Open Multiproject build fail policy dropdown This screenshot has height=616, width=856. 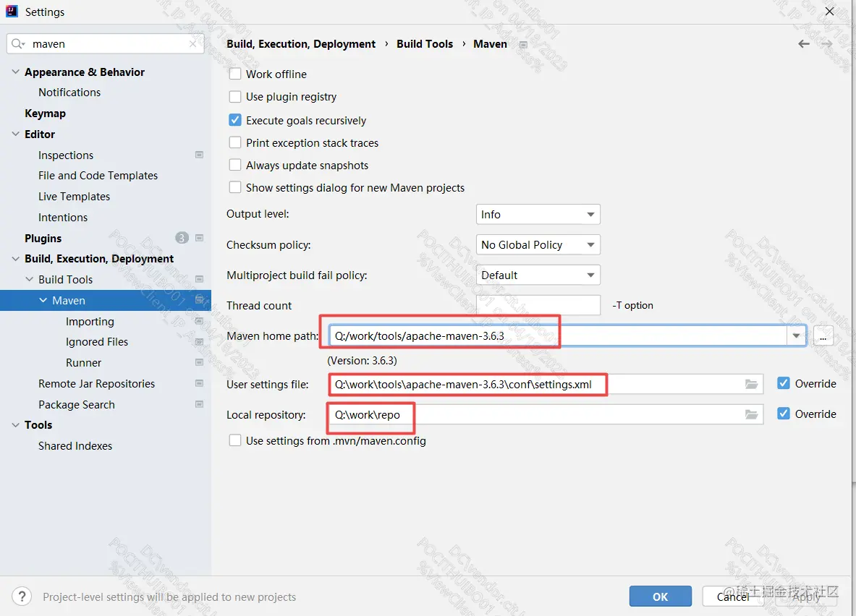click(538, 275)
